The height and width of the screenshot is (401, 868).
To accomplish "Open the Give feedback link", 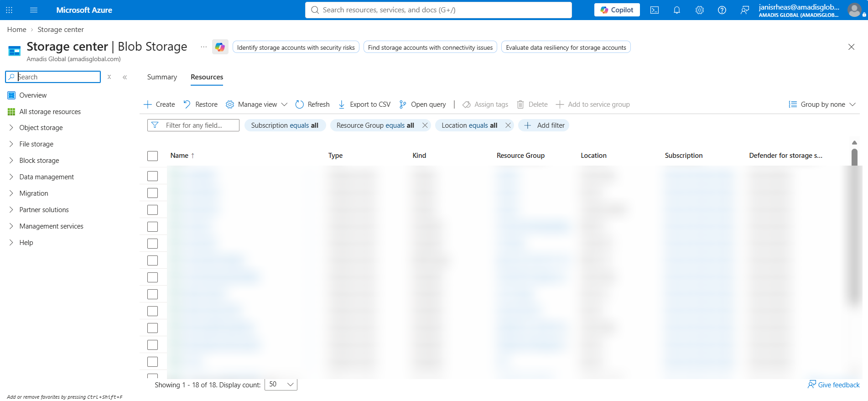I will pos(834,385).
